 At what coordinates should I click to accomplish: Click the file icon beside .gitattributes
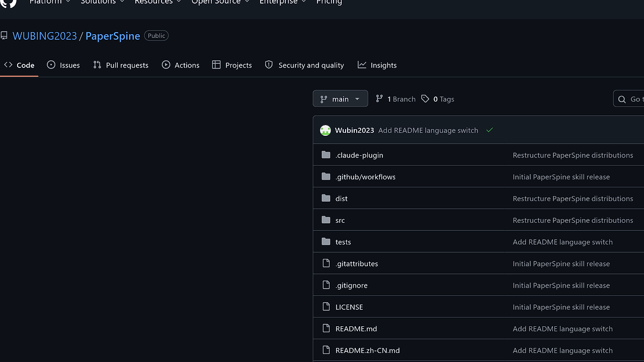(326, 263)
